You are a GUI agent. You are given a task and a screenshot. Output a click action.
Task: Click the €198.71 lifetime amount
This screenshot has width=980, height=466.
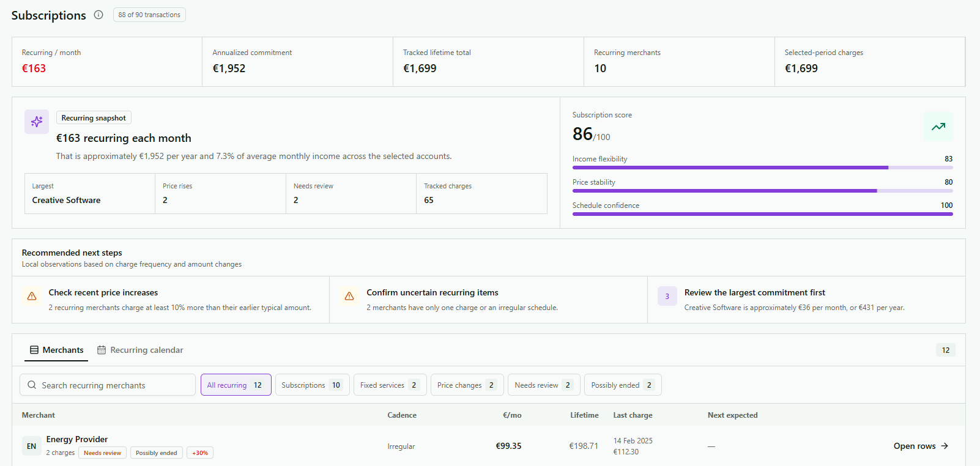[584, 446]
